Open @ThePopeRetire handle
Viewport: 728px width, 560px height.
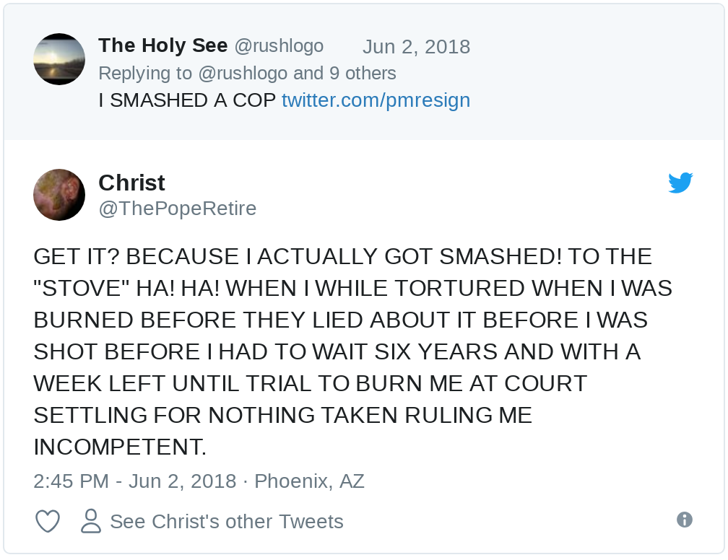[177, 209]
